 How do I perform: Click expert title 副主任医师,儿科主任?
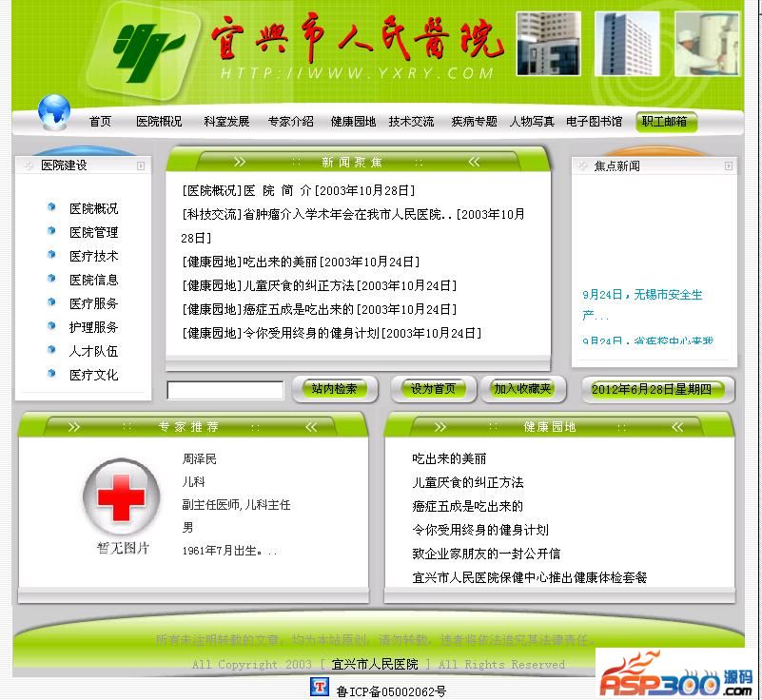(x=236, y=505)
